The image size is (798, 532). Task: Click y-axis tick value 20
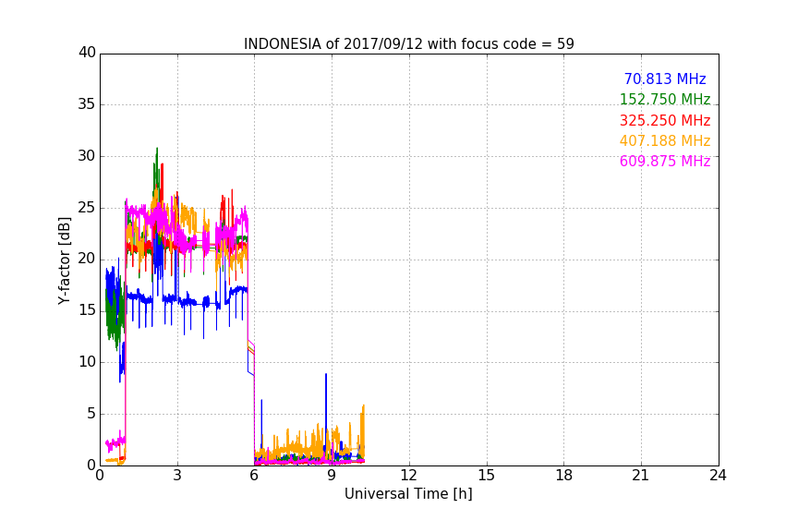tap(87, 259)
